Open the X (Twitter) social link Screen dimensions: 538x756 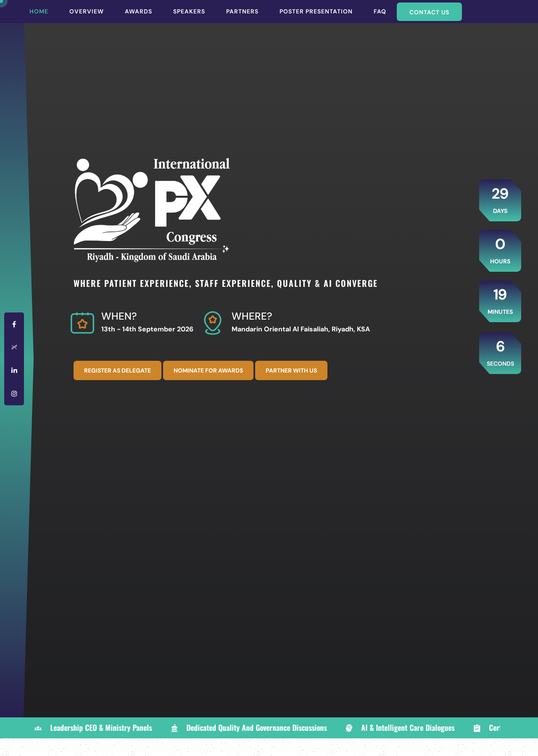pos(14,347)
